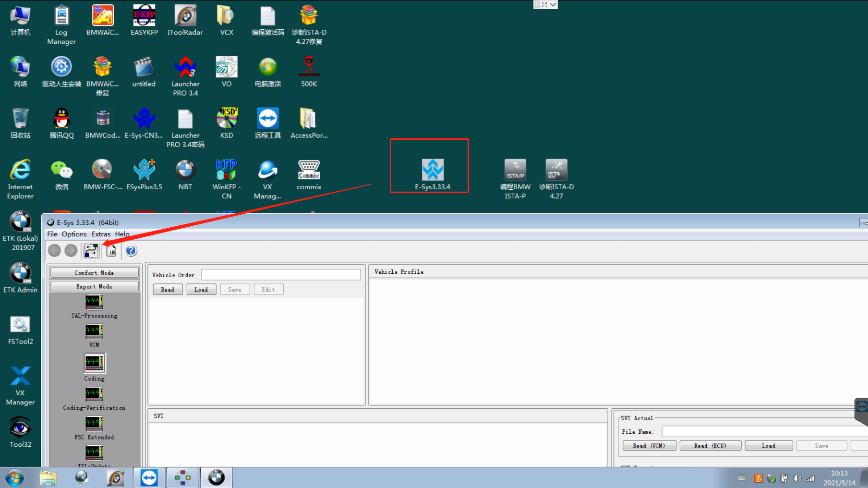Open the VCX folder on desktop

point(227,20)
